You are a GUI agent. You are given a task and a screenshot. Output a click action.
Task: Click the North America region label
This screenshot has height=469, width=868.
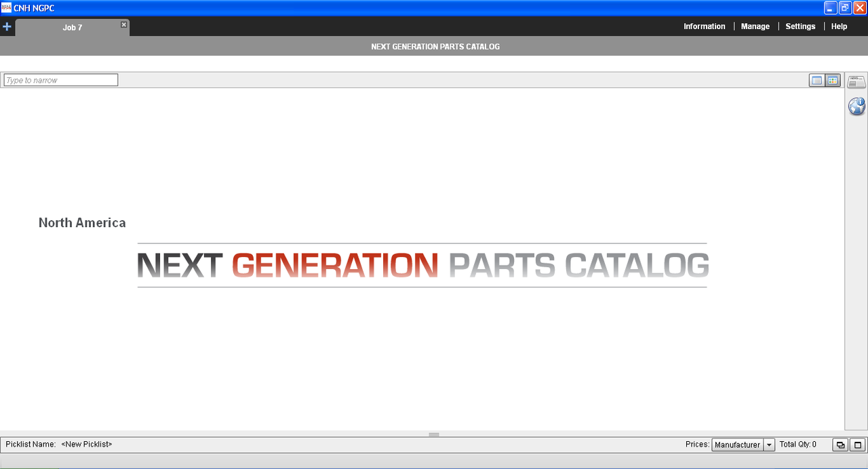coord(82,222)
